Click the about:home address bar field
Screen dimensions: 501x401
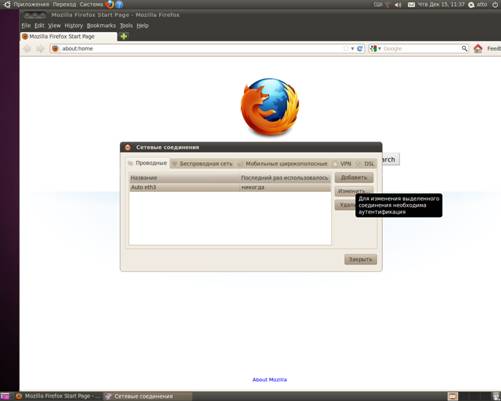pyautogui.click(x=202, y=49)
